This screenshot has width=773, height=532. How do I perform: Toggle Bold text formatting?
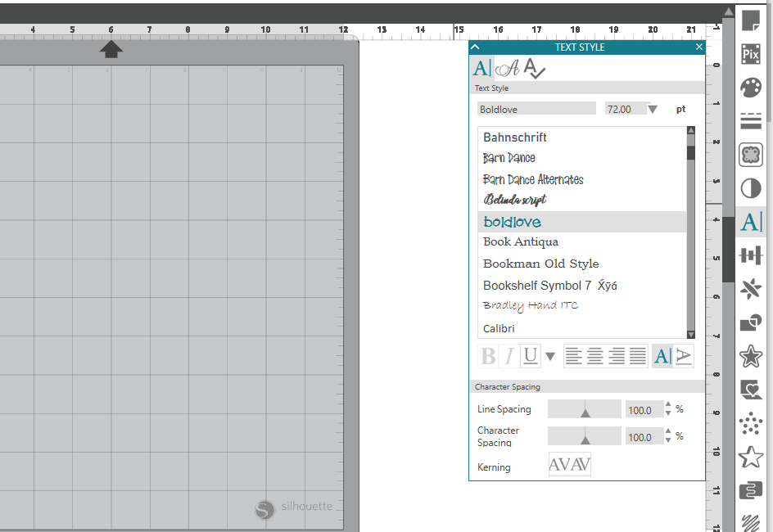coord(488,356)
